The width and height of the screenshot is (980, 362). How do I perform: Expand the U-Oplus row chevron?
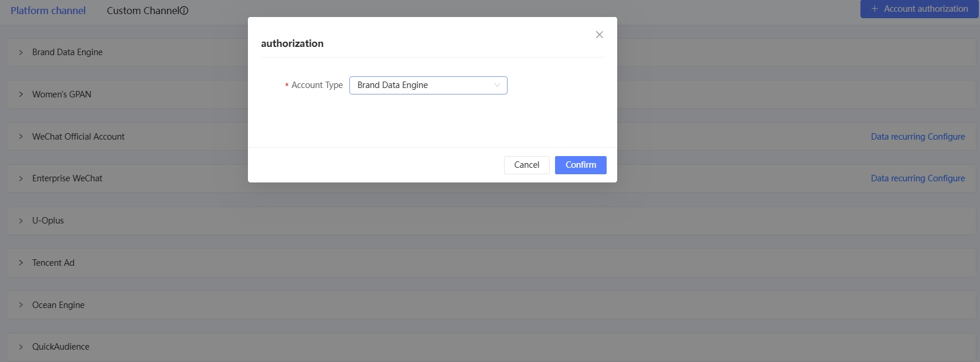pos(21,221)
